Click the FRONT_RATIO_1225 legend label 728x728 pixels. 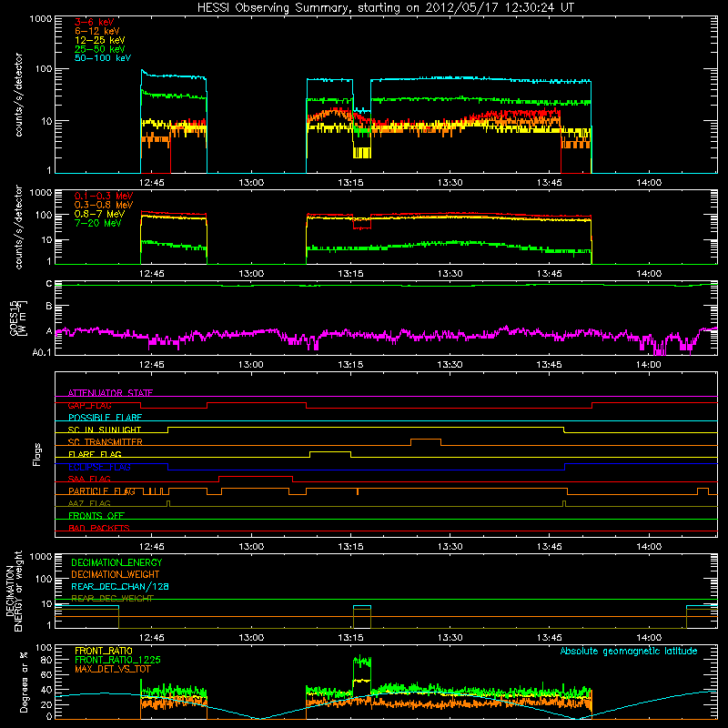(x=118, y=660)
